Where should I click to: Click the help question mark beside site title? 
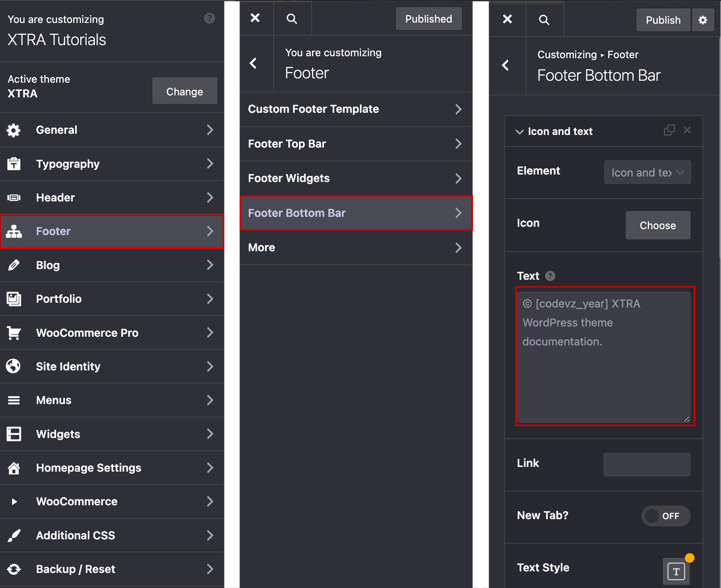209,18
